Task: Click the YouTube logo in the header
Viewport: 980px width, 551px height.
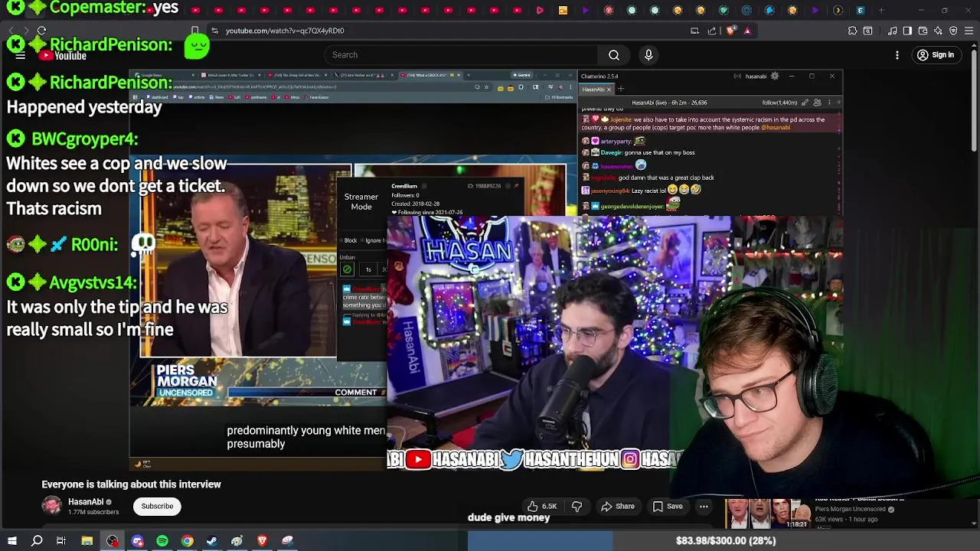Action: click(x=64, y=56)
